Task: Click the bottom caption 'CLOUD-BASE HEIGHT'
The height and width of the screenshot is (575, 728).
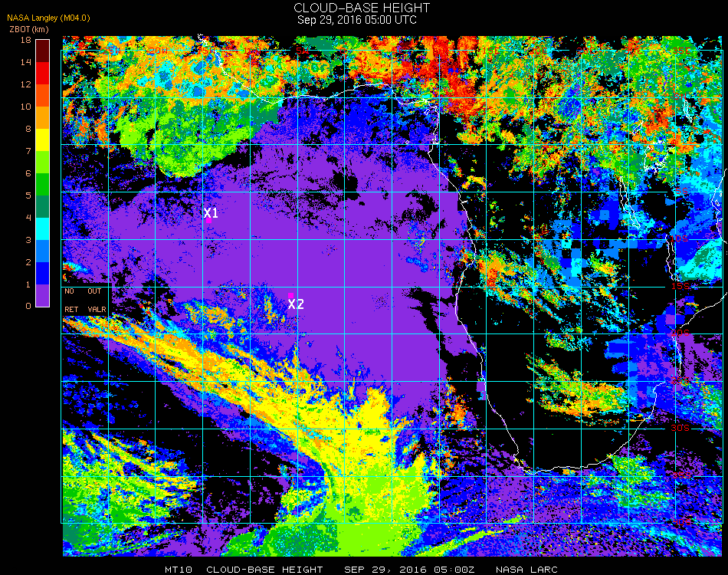Action: tap(264, 570)
